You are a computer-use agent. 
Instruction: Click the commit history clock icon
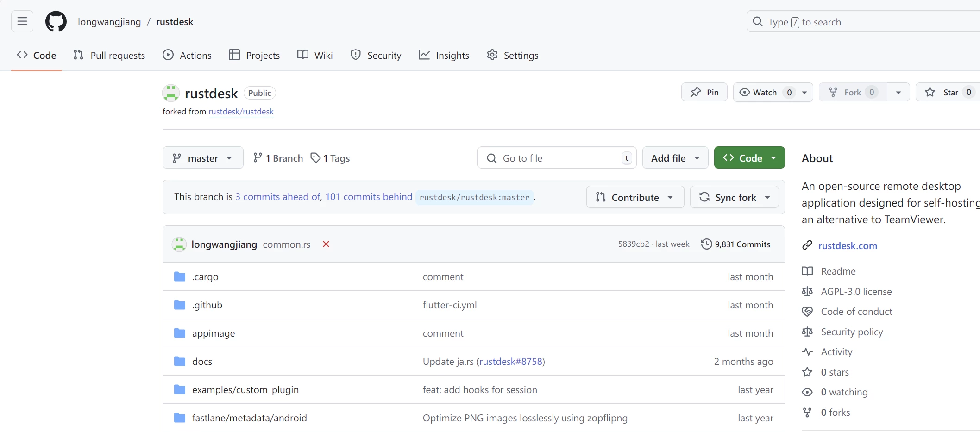[706, 244]
